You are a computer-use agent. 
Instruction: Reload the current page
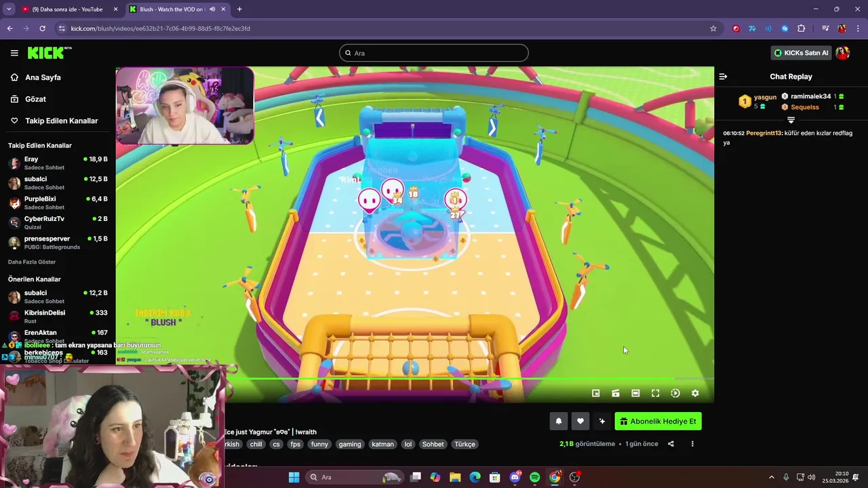(x=42, y=28)
